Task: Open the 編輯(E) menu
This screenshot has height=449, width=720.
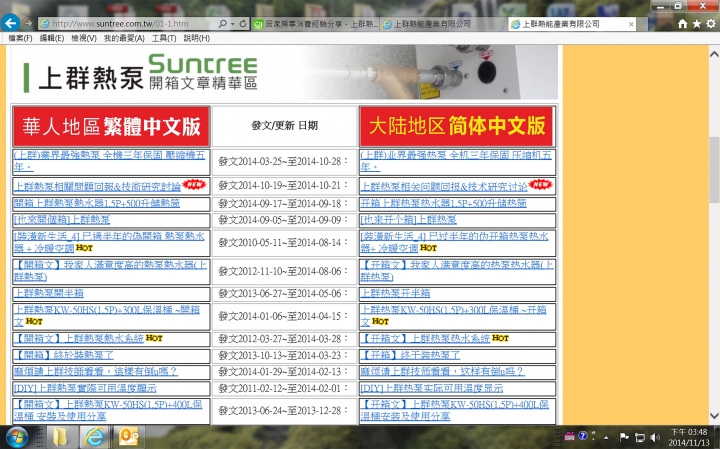Action: pos(52,38)
